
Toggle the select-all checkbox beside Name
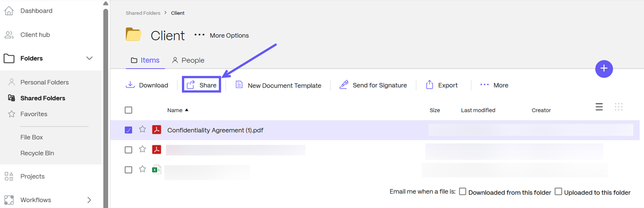pos(128,110)
